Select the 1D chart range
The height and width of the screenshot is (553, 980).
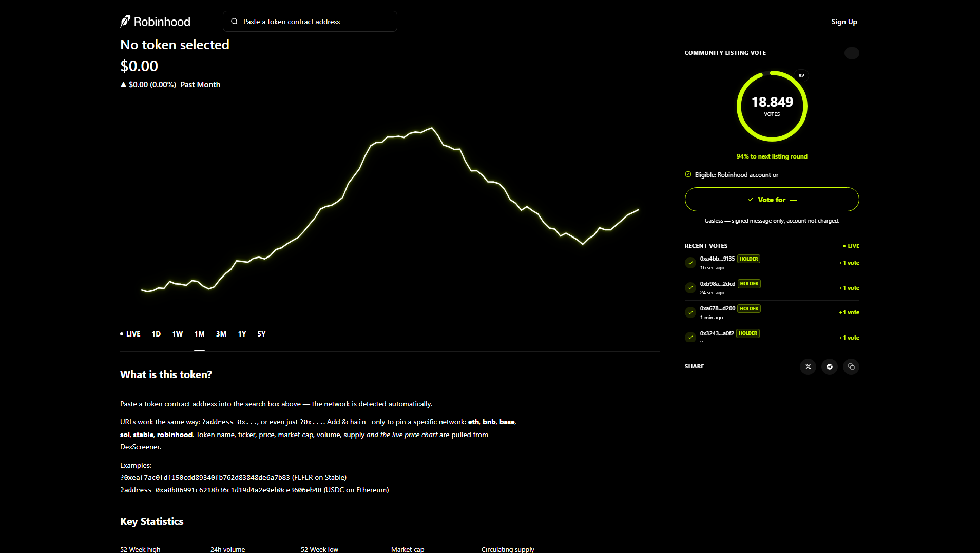(x=156, y=334)
